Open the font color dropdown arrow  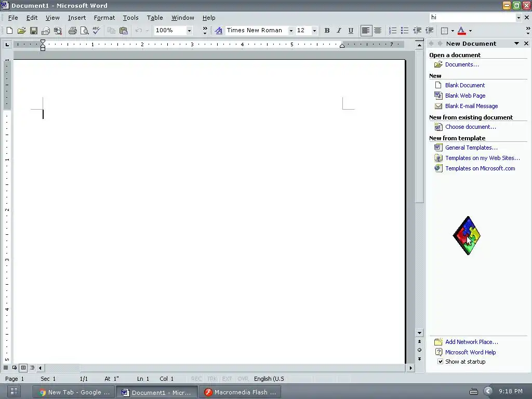pos(470,31)
